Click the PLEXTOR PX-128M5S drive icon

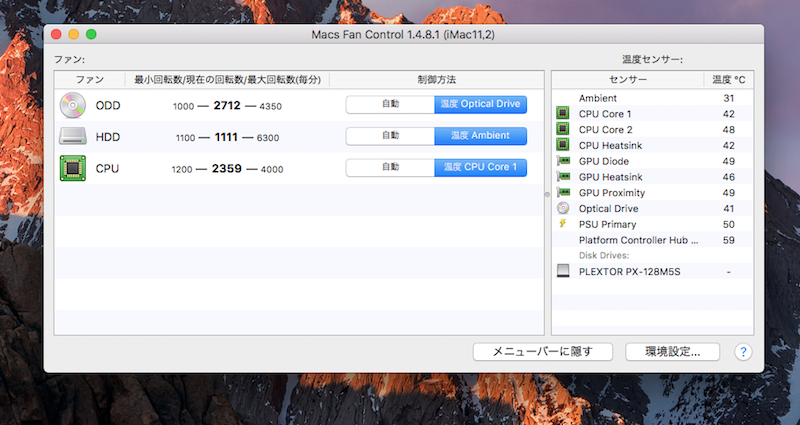(562, 271)
